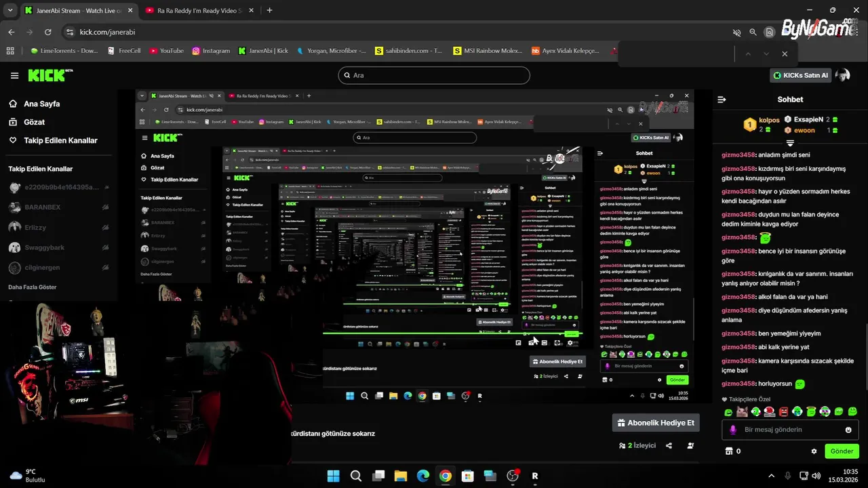The width and height of the screenshot is (868, 488).
Task: Open the weather widget showing 9°C Bulutlu
Action: (27, 475)
